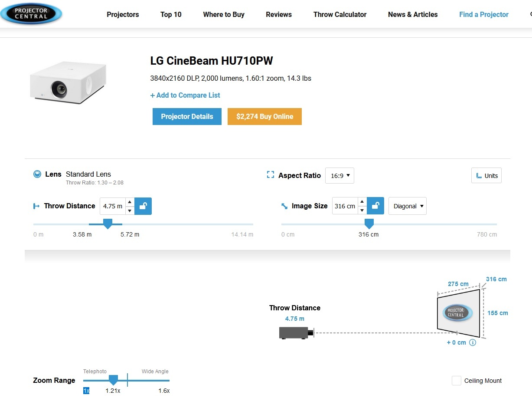Click the Throw Distance 4.75 m input field
This screenshot has width=532, height=398.
point(112,206)
